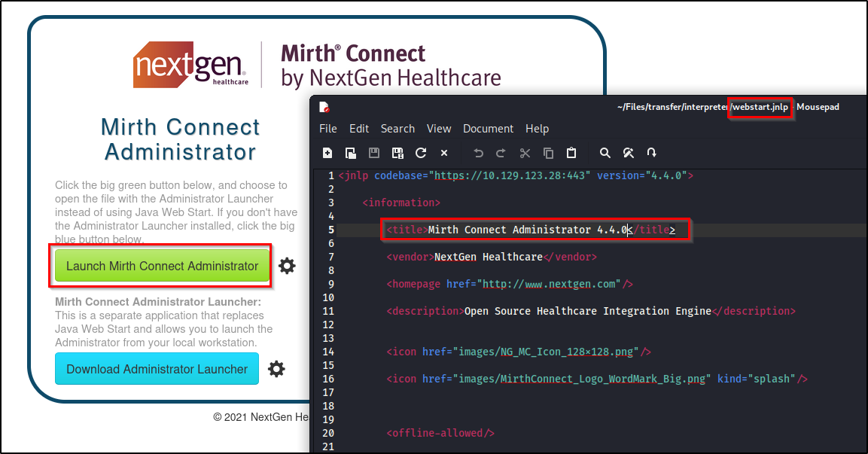The image size is (868, 454).
Task: Open the File menu in Mousepad
Action: click(327, 129)
